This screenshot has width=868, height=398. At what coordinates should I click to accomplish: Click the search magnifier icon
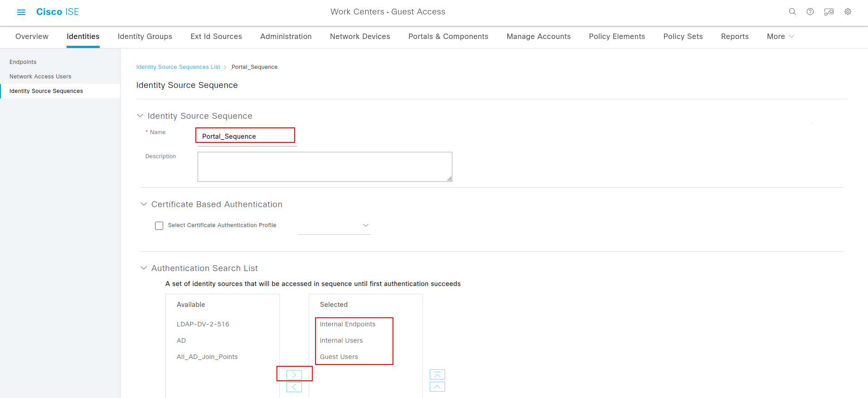coord(792,12)
